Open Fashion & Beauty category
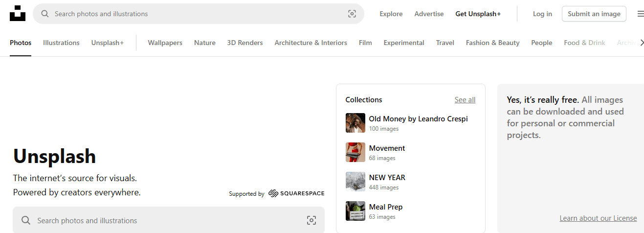This screenshot has height=233, width=644. pyautogui.click(x=493, y=43)
